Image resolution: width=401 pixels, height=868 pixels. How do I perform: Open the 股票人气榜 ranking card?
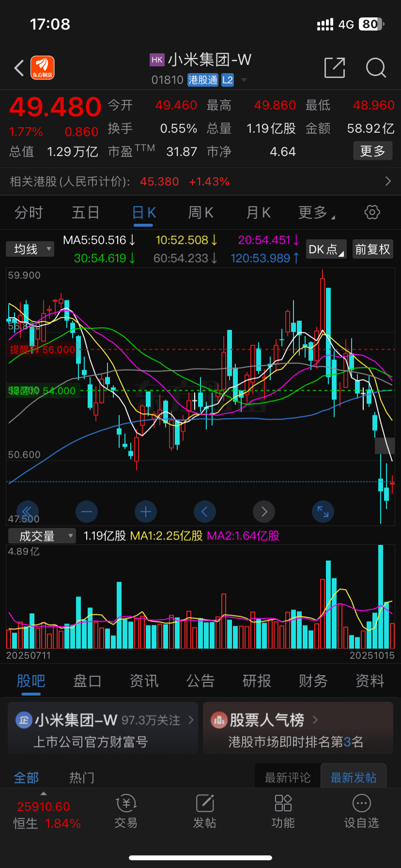(298, 728)
